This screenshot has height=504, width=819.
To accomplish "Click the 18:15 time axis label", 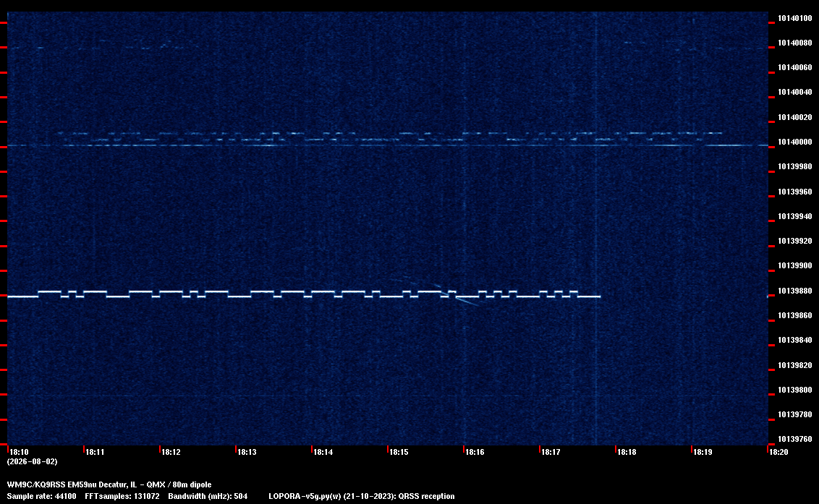I will pos(399,452).
